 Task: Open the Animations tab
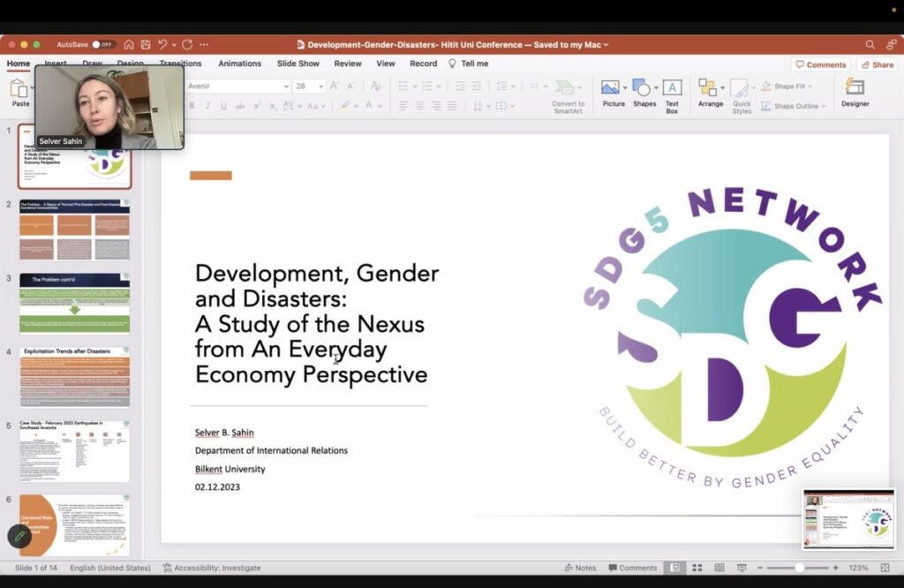coord(239,64)
